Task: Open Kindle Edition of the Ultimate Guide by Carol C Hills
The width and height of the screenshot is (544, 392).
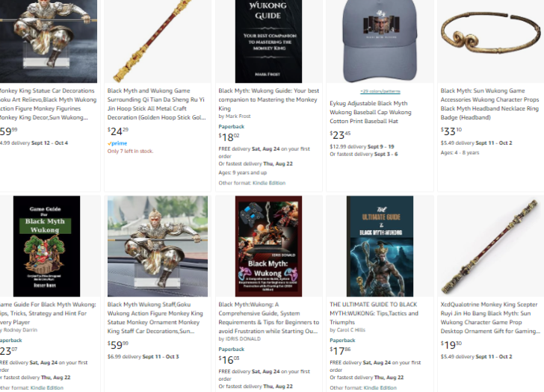Action: (380, 388)
